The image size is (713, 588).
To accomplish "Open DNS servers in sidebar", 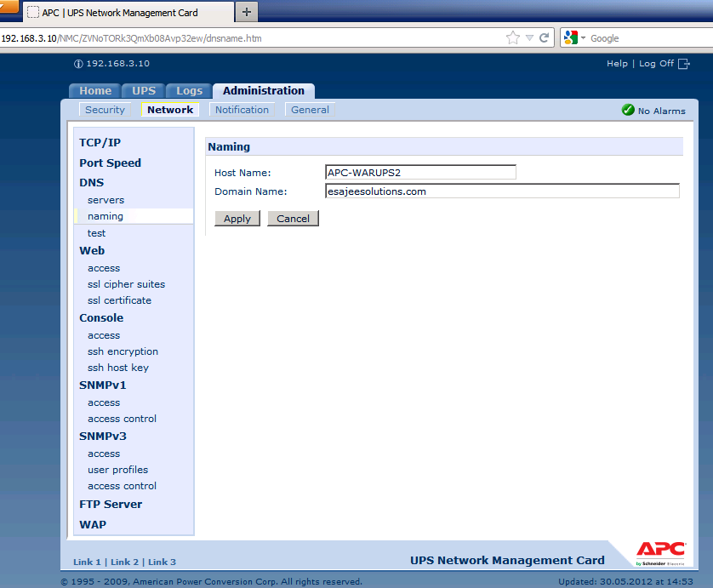I will (x=106, y=200).
